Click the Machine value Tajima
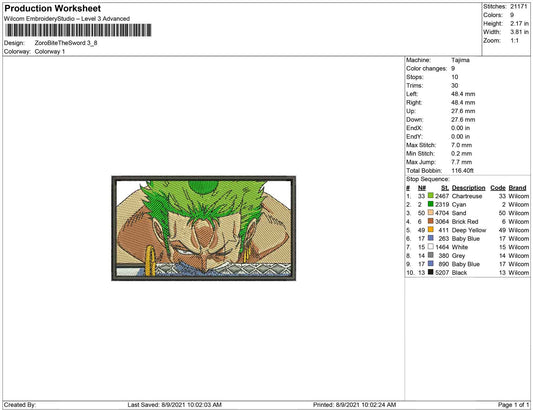 pyautogui.click(x=460, y=60)
